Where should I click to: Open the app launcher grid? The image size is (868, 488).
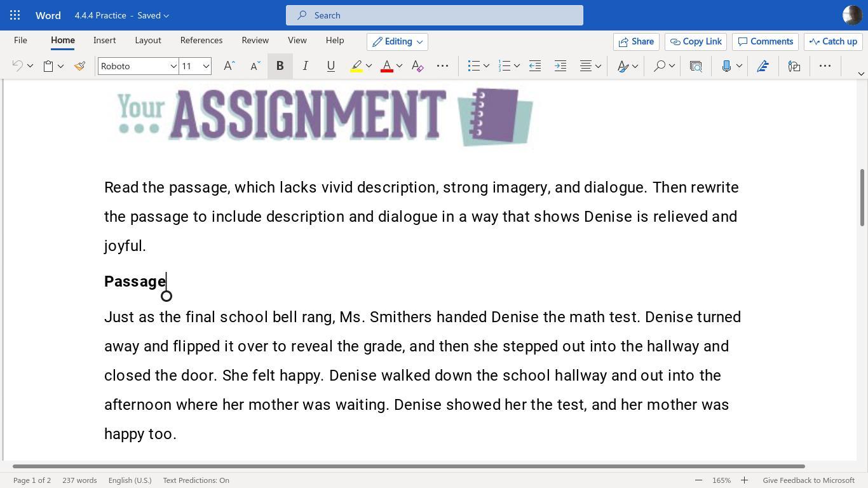(15, 15)
